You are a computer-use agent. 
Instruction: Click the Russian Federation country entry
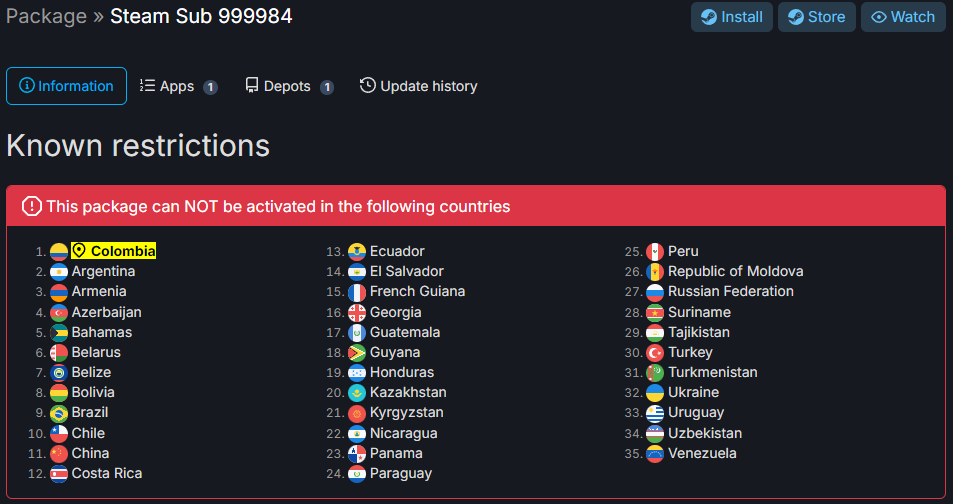[731, 292]
